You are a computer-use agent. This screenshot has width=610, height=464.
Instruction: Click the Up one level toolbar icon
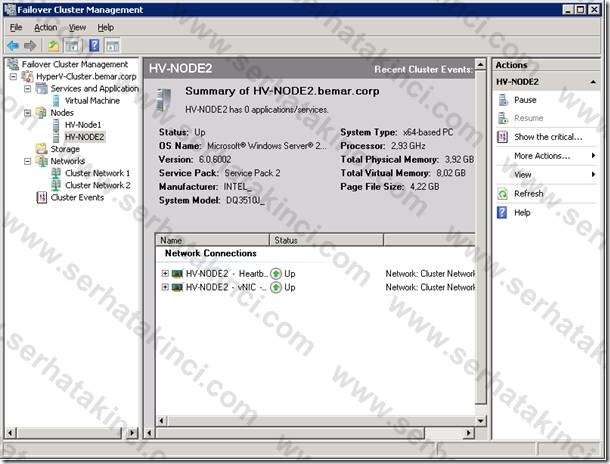click(53, 46)
